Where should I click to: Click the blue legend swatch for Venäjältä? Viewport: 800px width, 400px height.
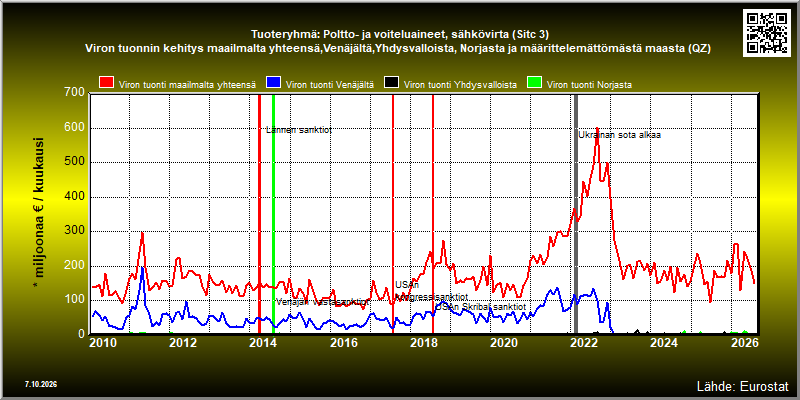[x=274, y=83]
